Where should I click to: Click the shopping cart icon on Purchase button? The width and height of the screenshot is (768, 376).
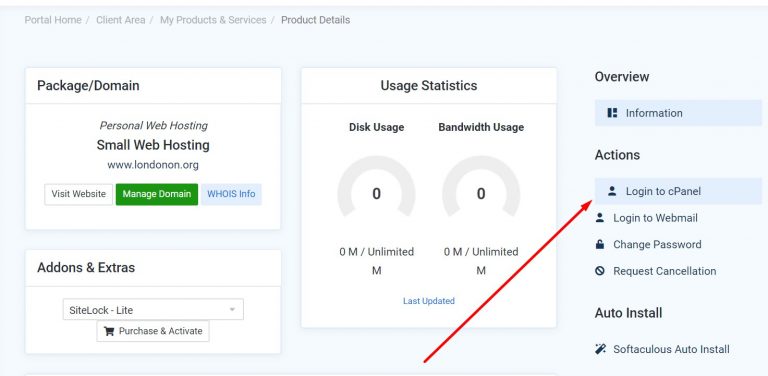[x=109, y=331]
